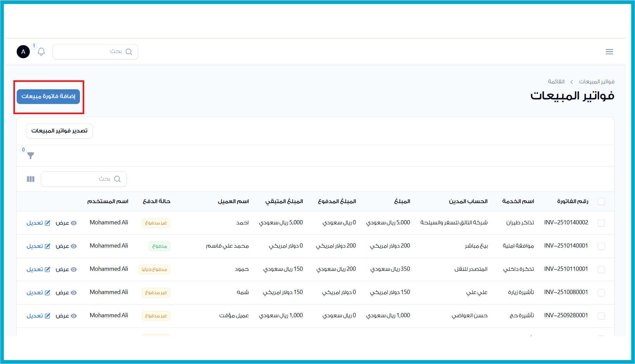Check the select-all header checkbox
This screenshot has width=635, height=364.
[x=601, y=201]
